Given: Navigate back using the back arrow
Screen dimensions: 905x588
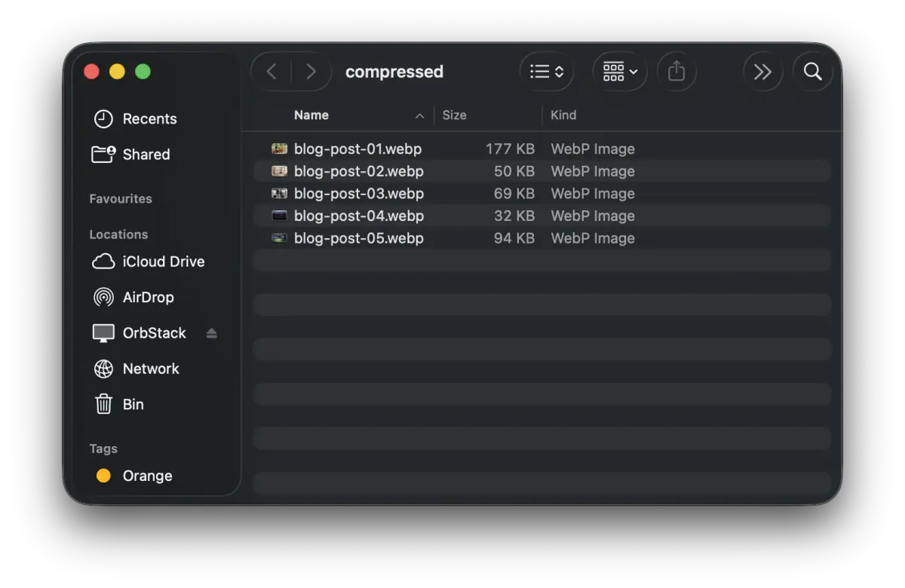Looking at the screenshot, I should pyautogui.click(x=271, y=71).
